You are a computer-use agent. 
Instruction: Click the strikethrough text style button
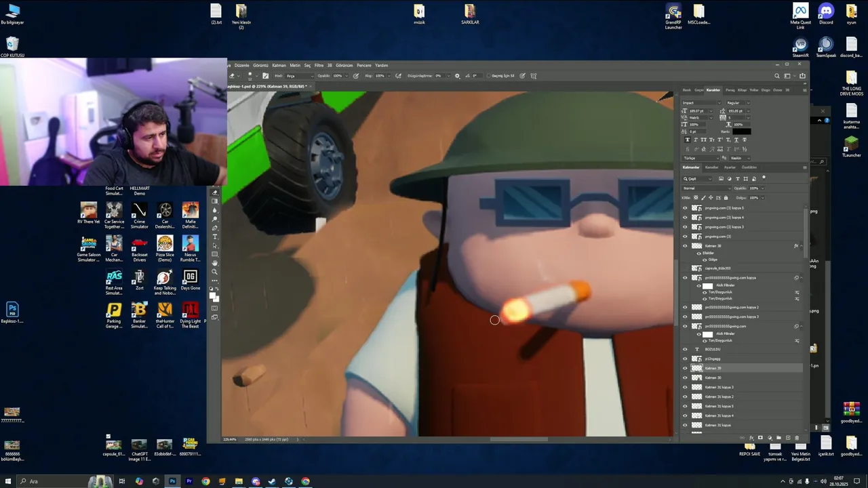pos(745,140)
